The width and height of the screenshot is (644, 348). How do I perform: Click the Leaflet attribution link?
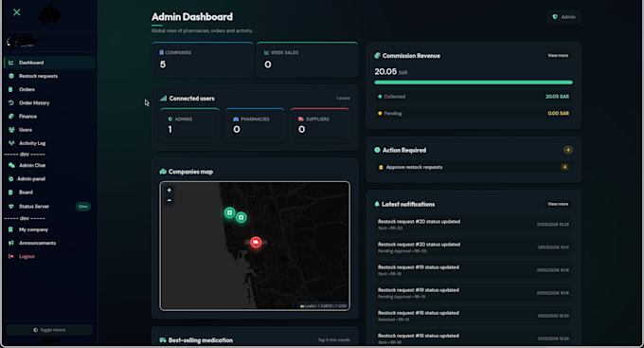(x=308, y=306)
